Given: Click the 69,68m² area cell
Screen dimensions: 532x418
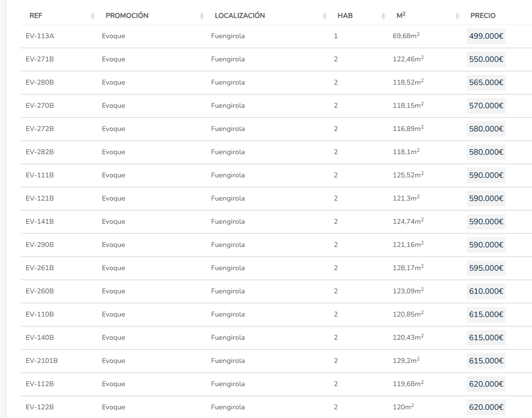Looking at the screenshot, I should tap(408, 36).
